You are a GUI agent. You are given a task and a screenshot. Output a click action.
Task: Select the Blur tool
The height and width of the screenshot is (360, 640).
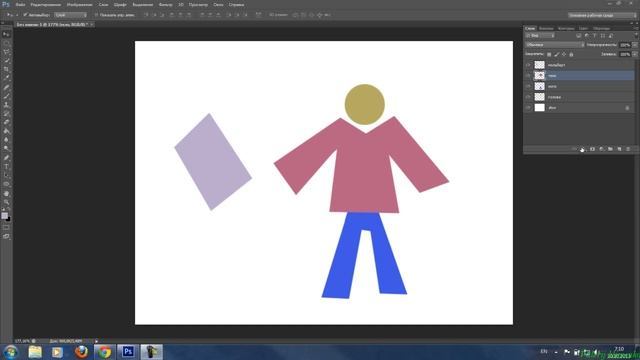coord(6,140)
